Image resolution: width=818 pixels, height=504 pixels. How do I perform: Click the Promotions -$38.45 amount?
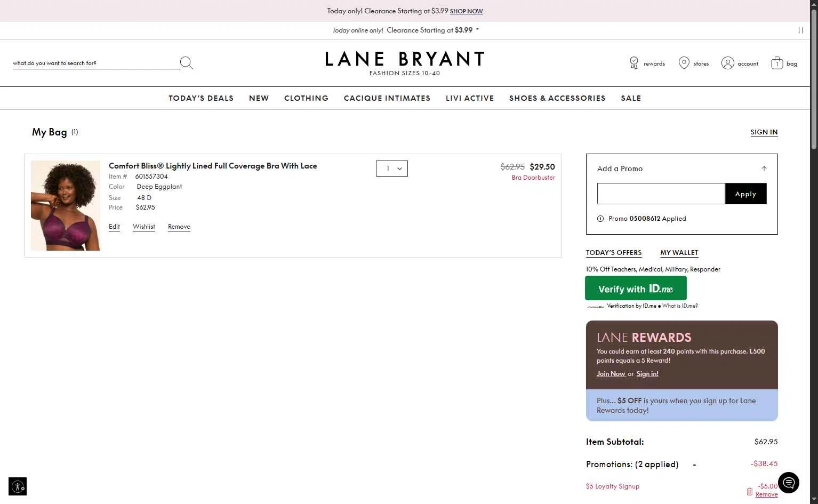pyautogui.click(x=764, y=463)
